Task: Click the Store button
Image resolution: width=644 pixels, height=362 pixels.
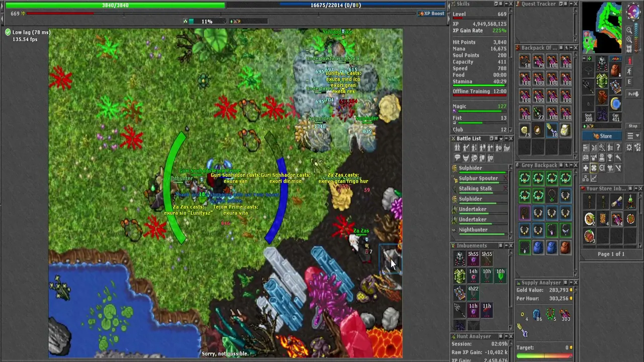Action: (603, 136)
